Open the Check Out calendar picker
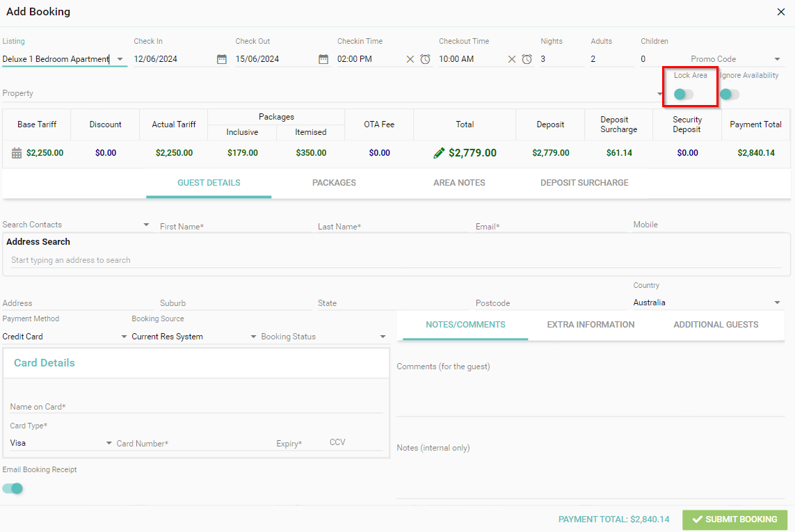This screenshot has height=532, width=795. pos(323,59)
